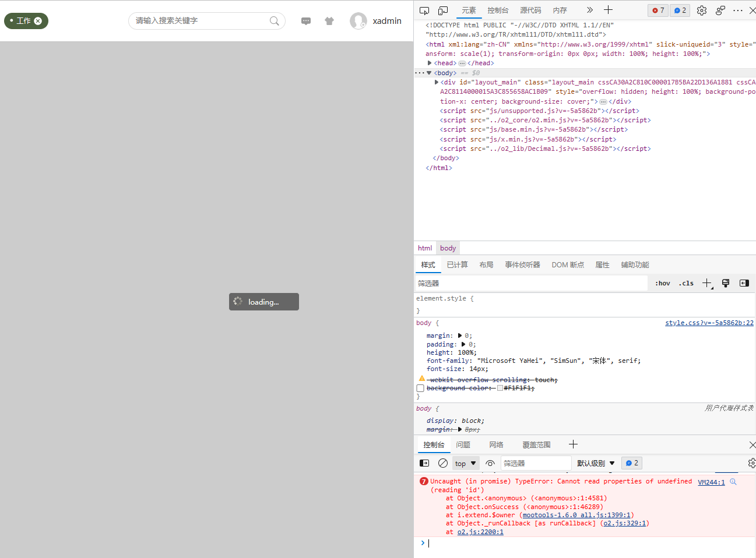Open the top context dropdown
Image resolution: width=756 pixels, height=558 pixels.
pos(465,463)
